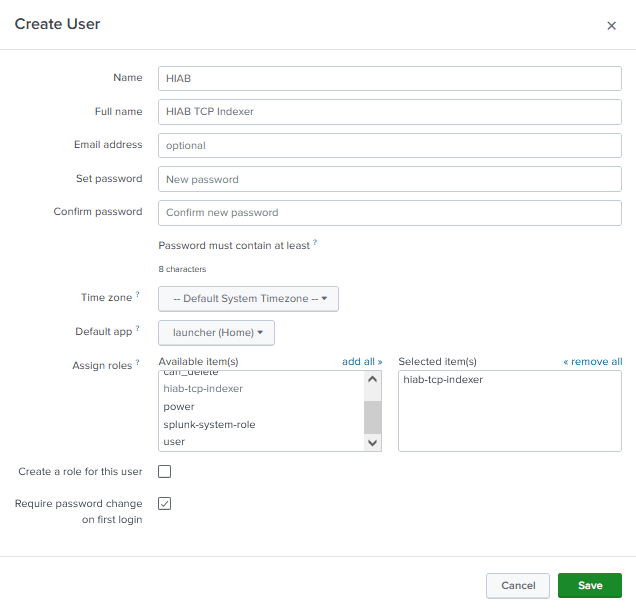Expand the launcher (Home) default app dropdown
636x615 pixels.
(x=216, y=333)
